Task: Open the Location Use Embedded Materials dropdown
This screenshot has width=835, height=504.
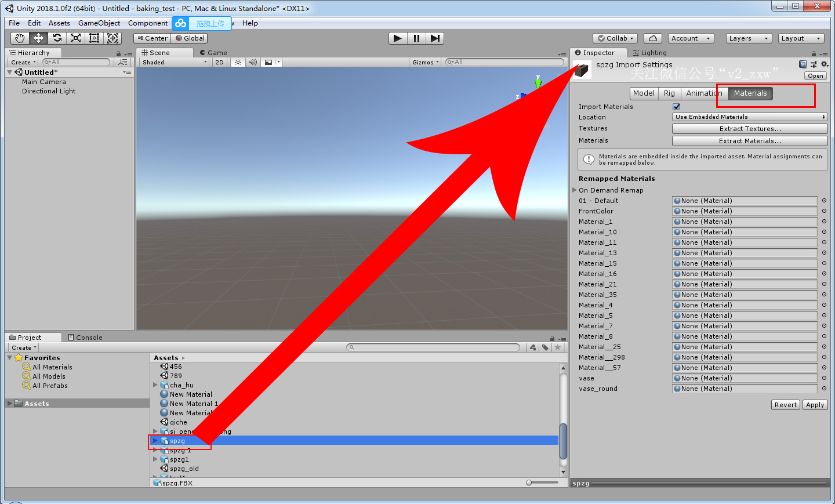Action: (x=750, y=117)
